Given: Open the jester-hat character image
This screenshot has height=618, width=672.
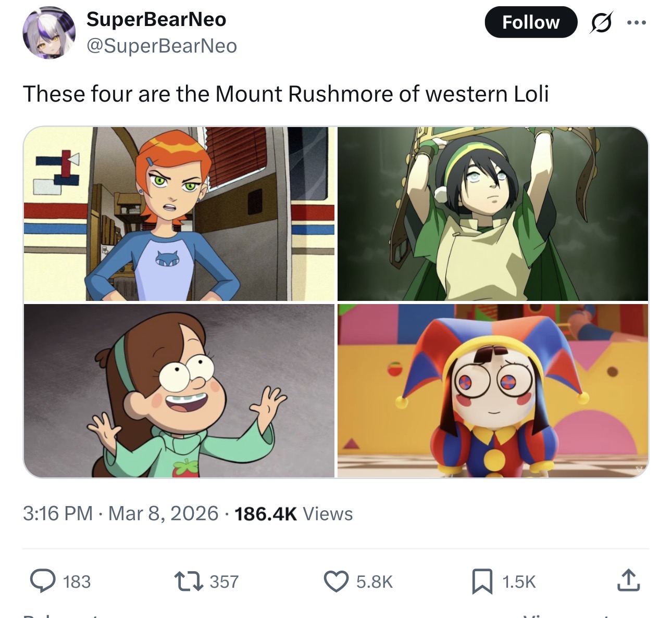Looking at the screenshot, I should point(493,391).
